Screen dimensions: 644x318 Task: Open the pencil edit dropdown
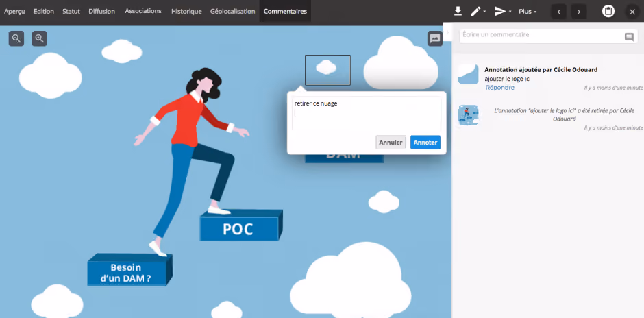tap(478, 12)
